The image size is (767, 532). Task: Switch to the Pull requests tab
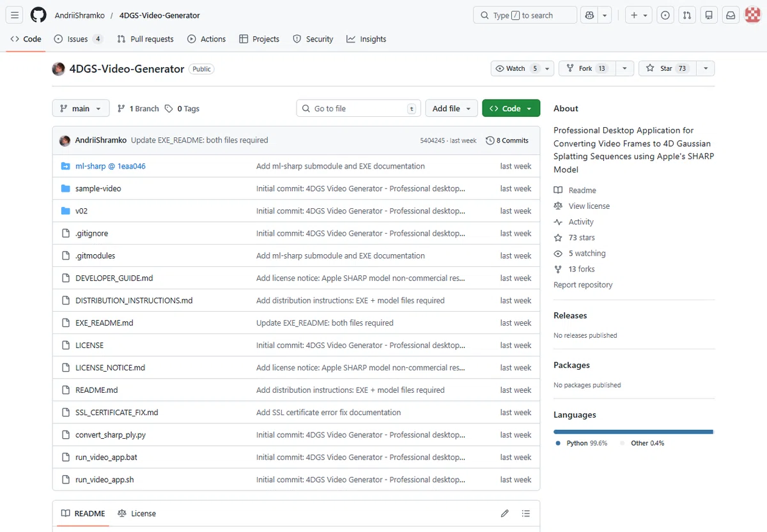coord(145,39)
